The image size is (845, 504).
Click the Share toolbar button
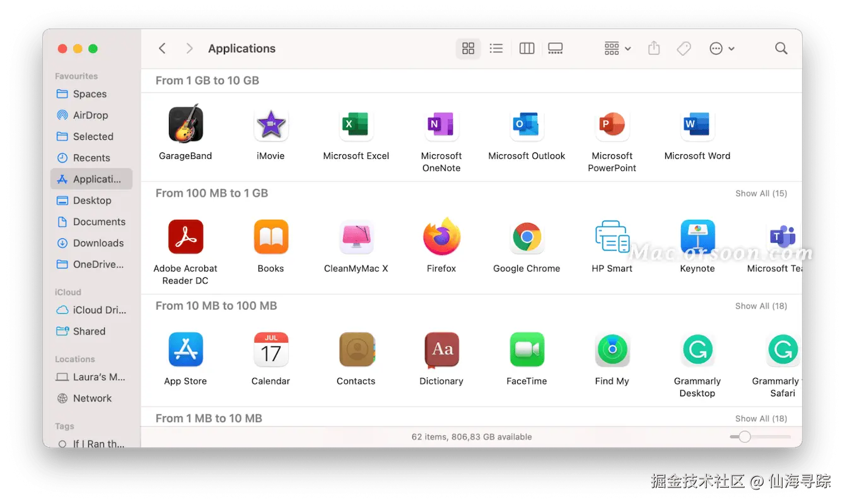click(x=654, y=49)
